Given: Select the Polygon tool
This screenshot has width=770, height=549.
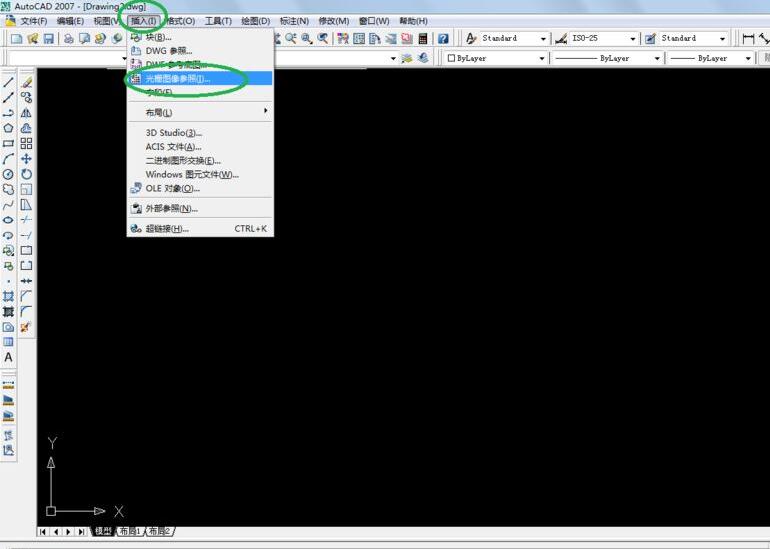Looking at the screenshot, I should [x=8, y=128].
